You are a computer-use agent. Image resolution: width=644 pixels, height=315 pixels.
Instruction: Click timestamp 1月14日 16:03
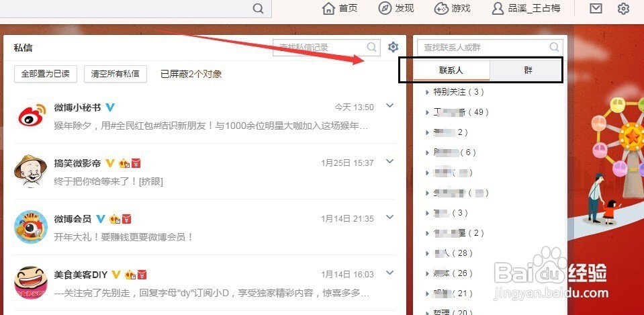click(347, 275)
